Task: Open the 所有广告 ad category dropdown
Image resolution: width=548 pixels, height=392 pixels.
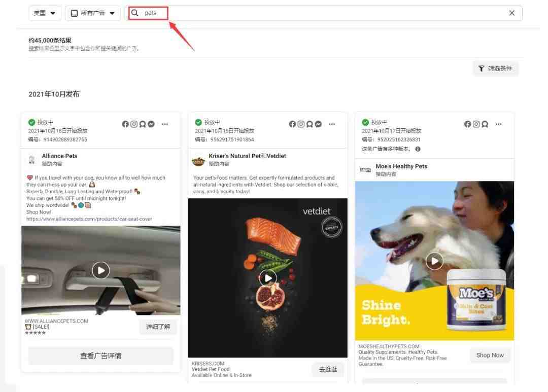Action: click(93, 13)
